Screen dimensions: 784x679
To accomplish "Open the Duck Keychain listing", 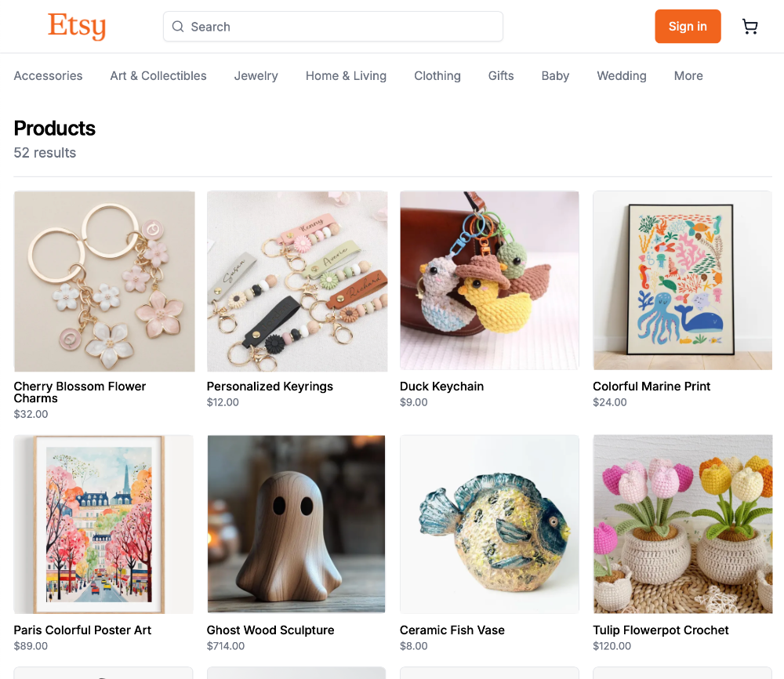I will pos(489,281).
